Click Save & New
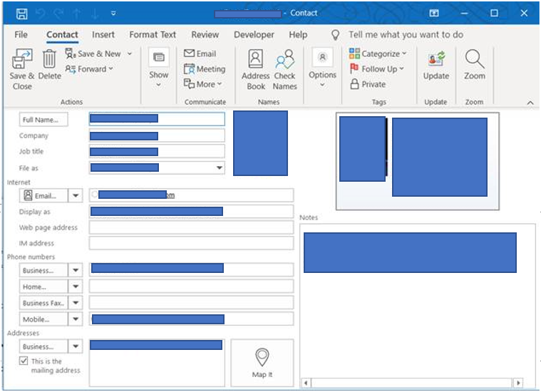Viewport: 541px width, 392px height. click(x=93, y=54)
